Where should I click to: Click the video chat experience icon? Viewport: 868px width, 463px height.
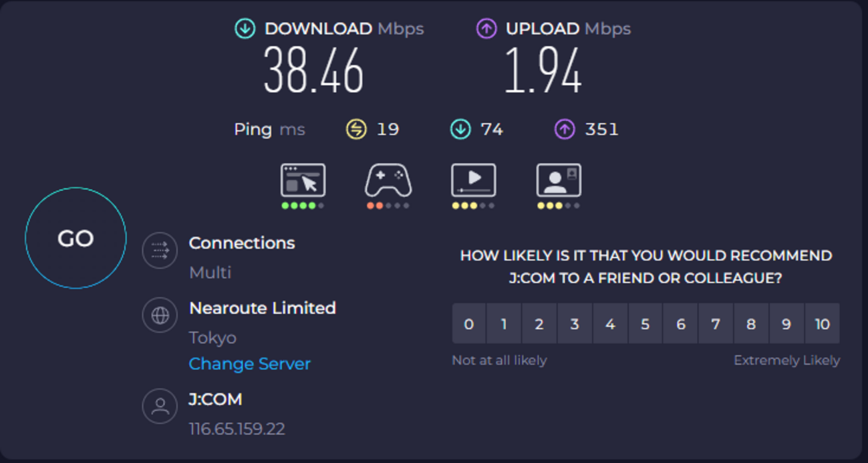(559, 180)
